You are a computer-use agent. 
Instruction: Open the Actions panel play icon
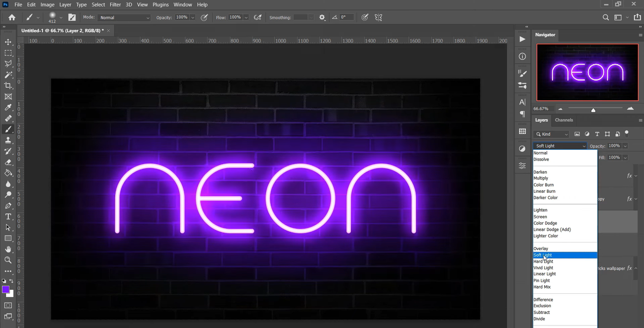point(522,39)
